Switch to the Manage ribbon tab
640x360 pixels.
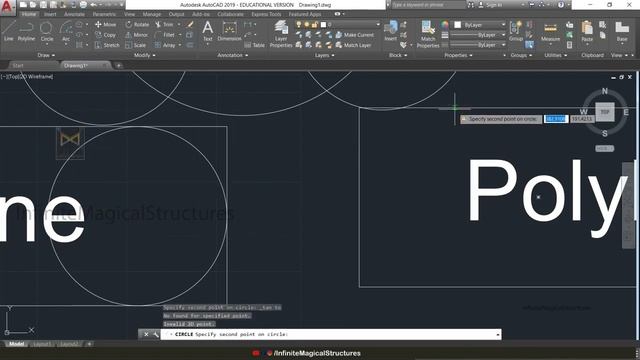(152, 14)
